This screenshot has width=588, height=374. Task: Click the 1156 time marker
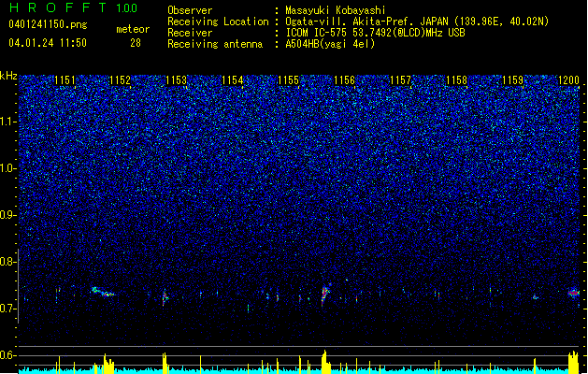pyautogui.click(x=344, y=80)
